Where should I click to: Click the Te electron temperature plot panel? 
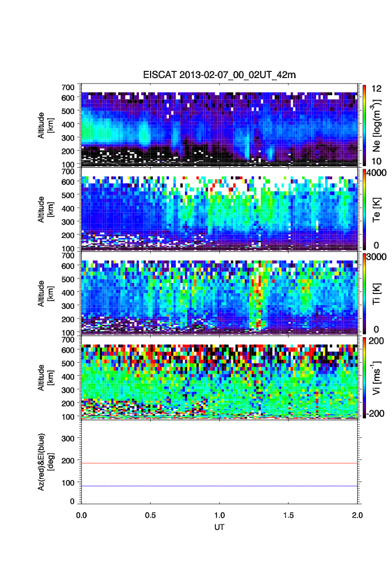coord(219,209)
